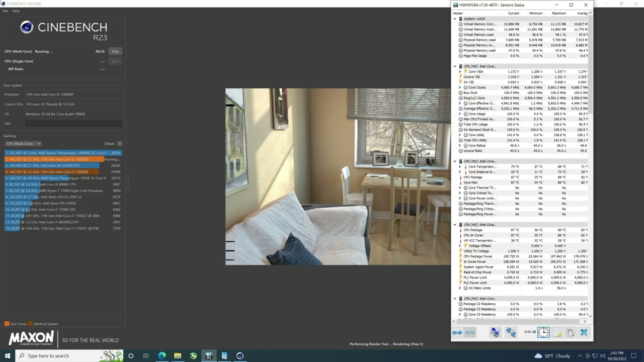Expand the Core Ratios row
Viewport: 644px width, 362px height.
[460, 145]
